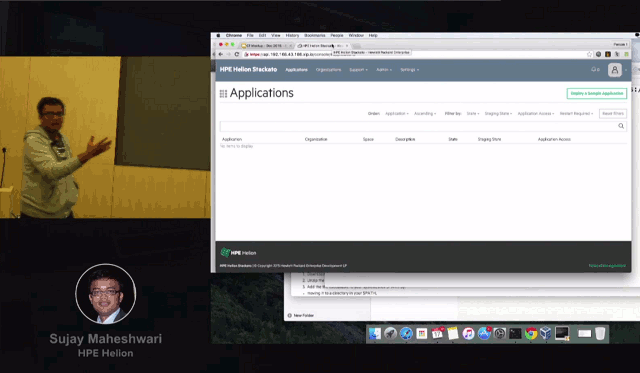This screenshot has width=640, height=373.
Task: Expand the Staging State filter dropdown
Action: [x=498, y=113]
